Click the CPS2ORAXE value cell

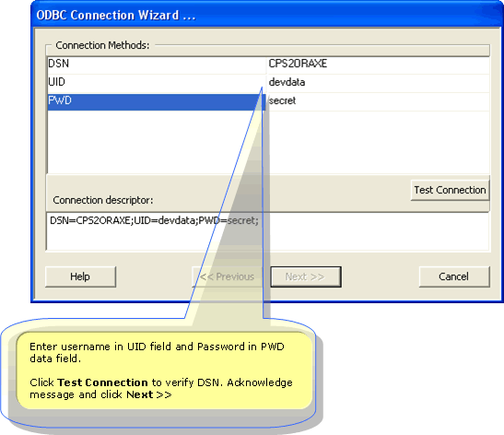pos(378,64)
